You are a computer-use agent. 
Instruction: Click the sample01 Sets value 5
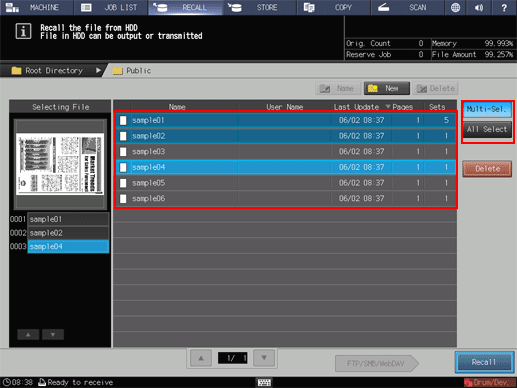click(446, 120)
